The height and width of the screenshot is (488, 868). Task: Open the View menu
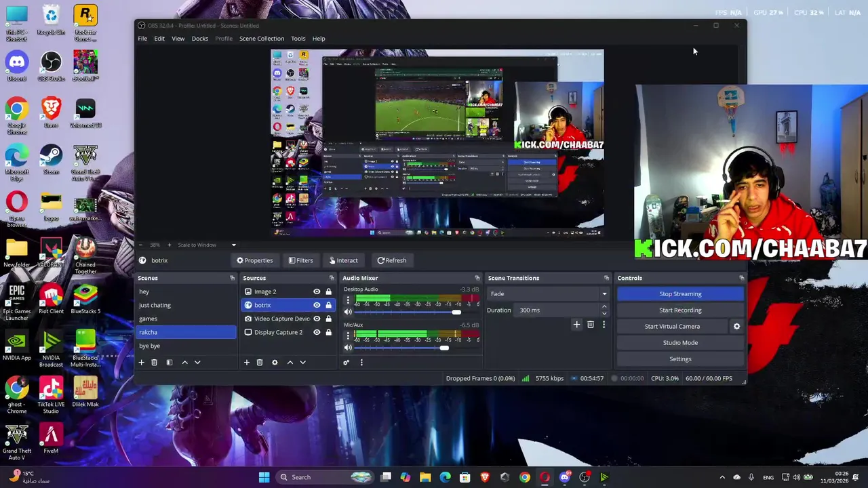tap(178, 39)
